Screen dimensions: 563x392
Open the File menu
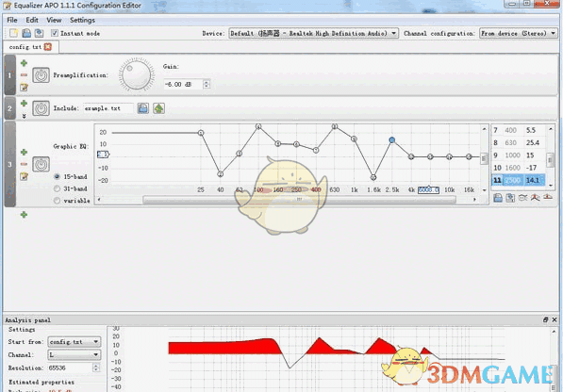tap(12, 20)
